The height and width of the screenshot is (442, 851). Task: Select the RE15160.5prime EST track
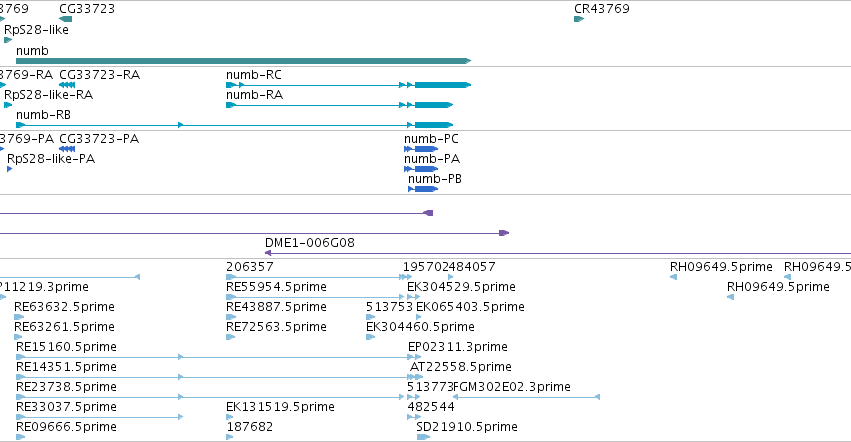[x=215, y=357]
